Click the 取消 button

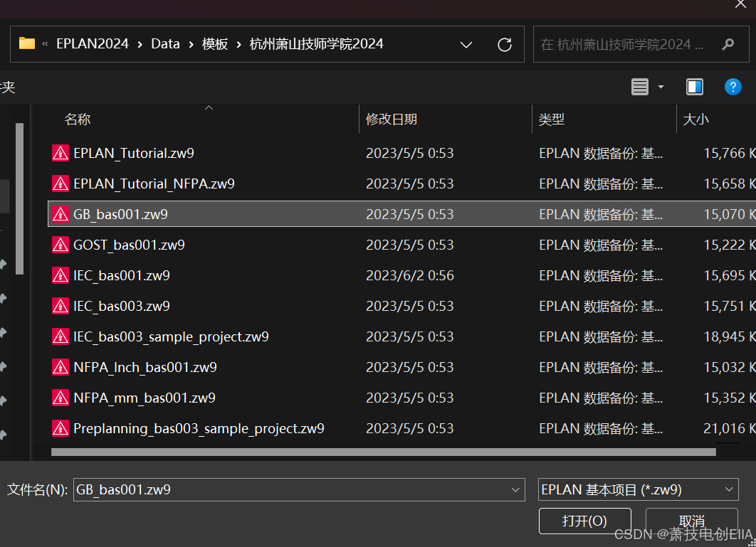pos(691,521)
